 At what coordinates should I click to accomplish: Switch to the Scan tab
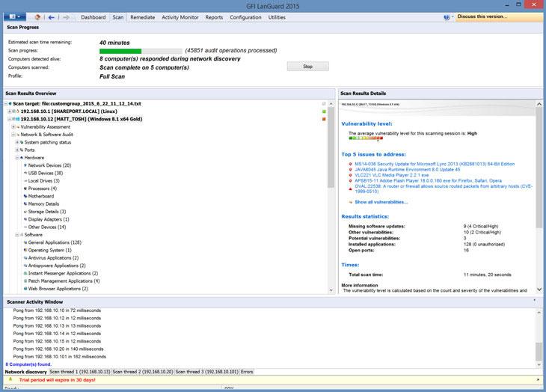point(118,17)
